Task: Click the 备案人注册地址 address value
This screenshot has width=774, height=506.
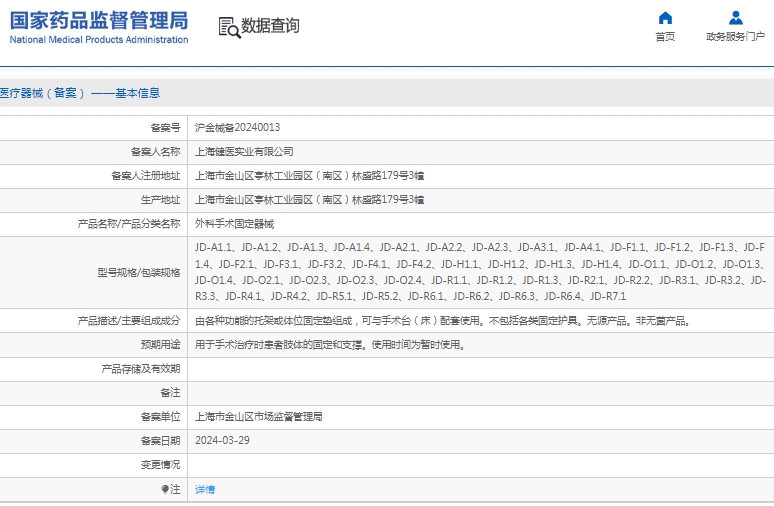Action: pos(310,176)
